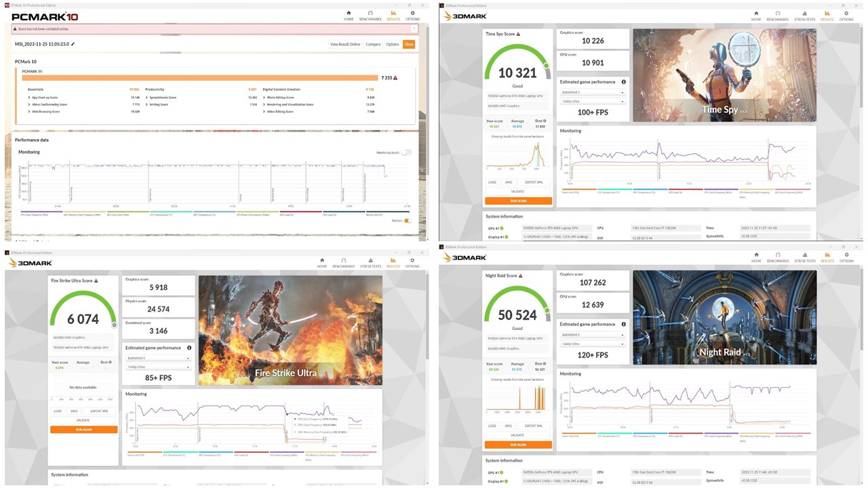Click RUN AGAIN in Time Spy window
The width and height of the screenshot is (868, 488).
[x=518, y=201]
